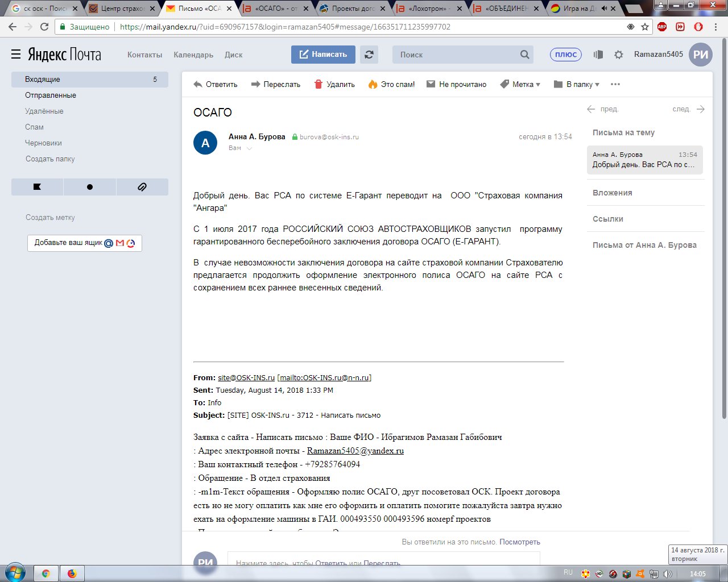Click the search magnifier icon
Image resolution: width=728 pixels, height=582 pixels.
point(524,55)
